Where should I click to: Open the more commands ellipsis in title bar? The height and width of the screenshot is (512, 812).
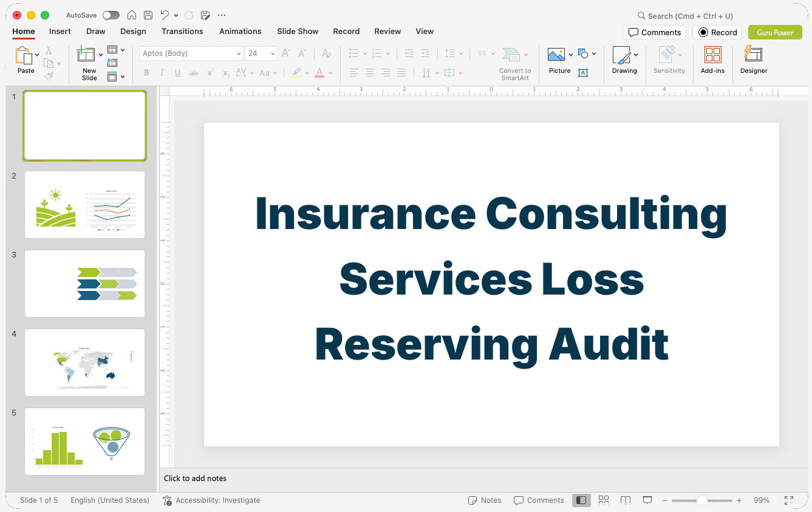(221, 15)
